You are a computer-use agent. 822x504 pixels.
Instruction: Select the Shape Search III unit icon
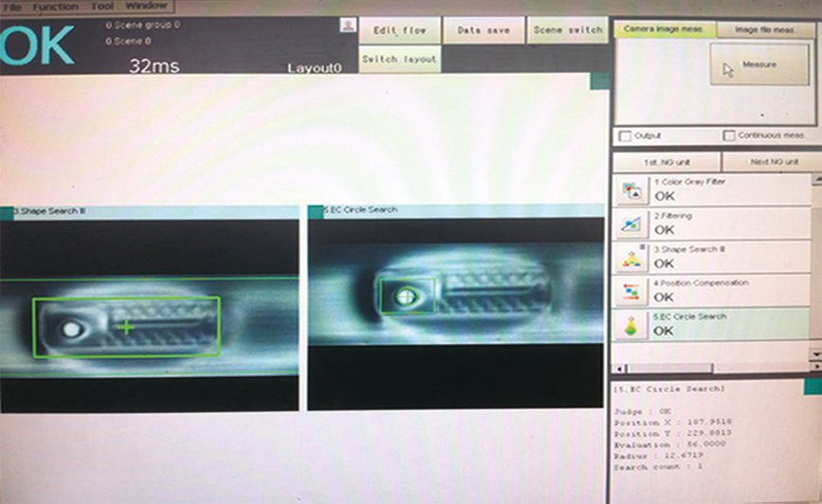(630, 258)
